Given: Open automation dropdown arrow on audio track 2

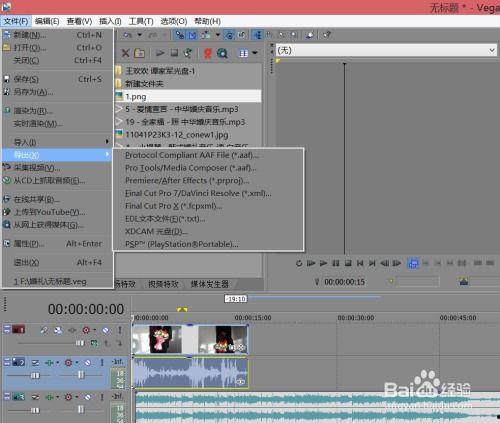Looking at the screenshot, I should tap(77, 363).
